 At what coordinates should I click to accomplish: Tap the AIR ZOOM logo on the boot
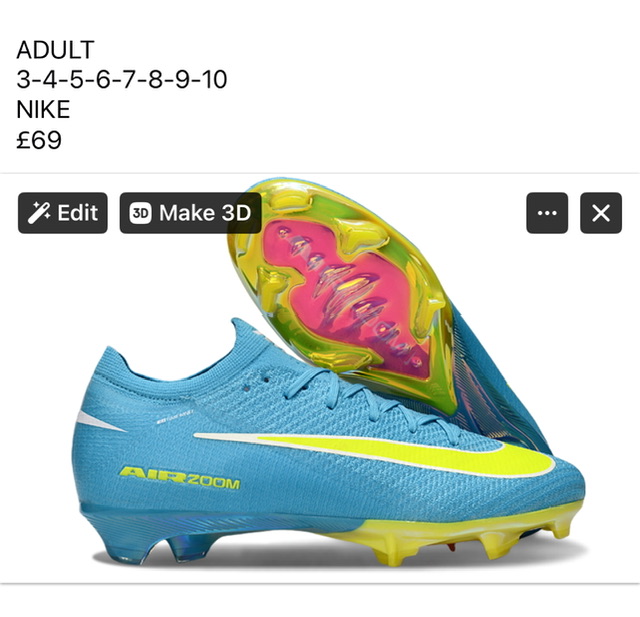(x=180, y=478)
